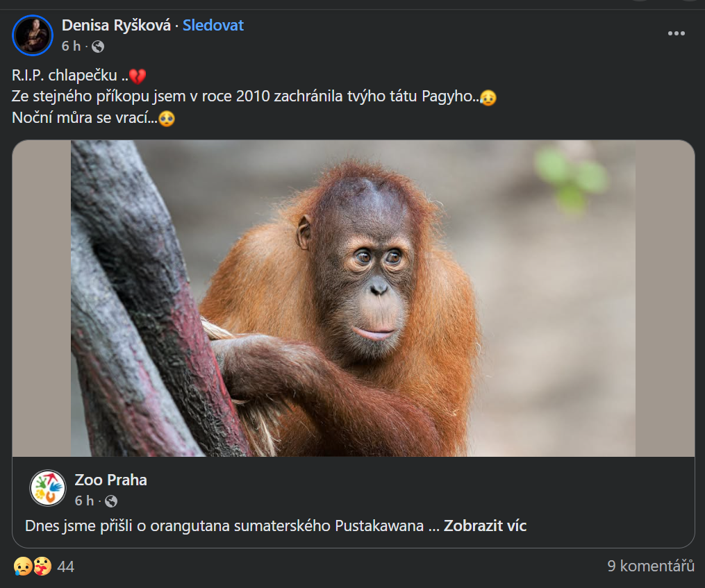Open the Zoo Praha page name link

(110, 480)
